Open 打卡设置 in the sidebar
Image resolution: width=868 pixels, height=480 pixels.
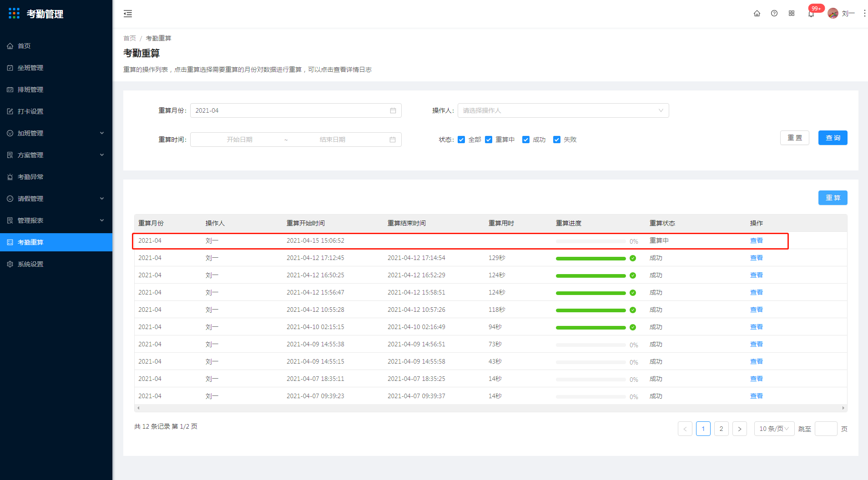point(56,111)
